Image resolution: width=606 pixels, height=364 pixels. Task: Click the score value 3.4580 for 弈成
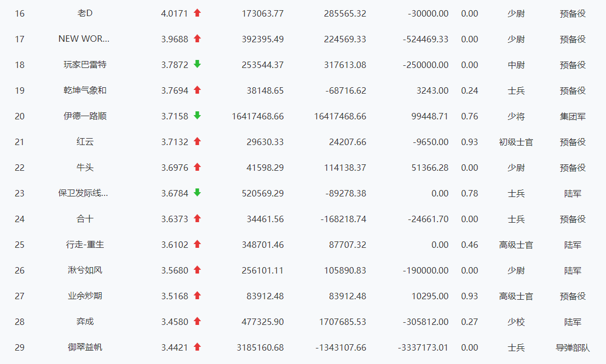click(x=175, y=322)
